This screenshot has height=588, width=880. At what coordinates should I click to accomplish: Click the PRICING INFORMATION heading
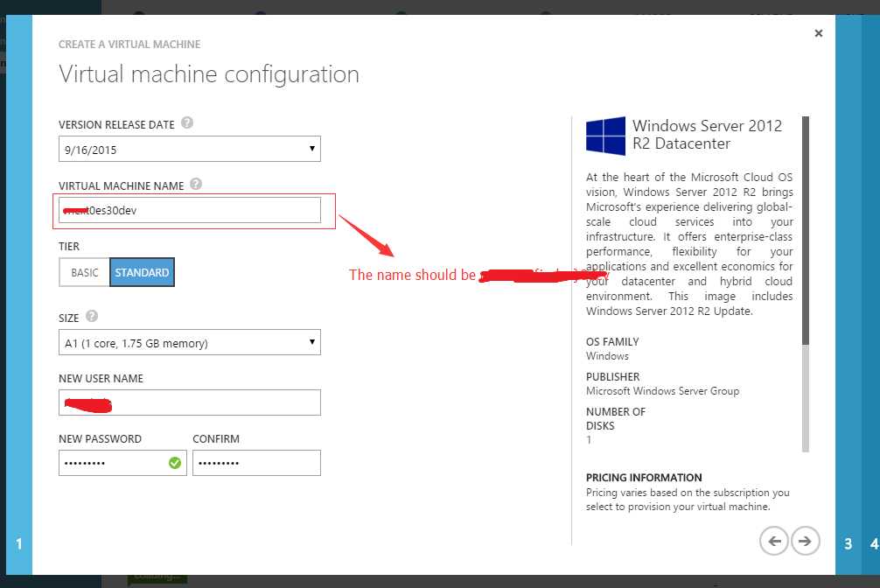[x=644, y=478]
